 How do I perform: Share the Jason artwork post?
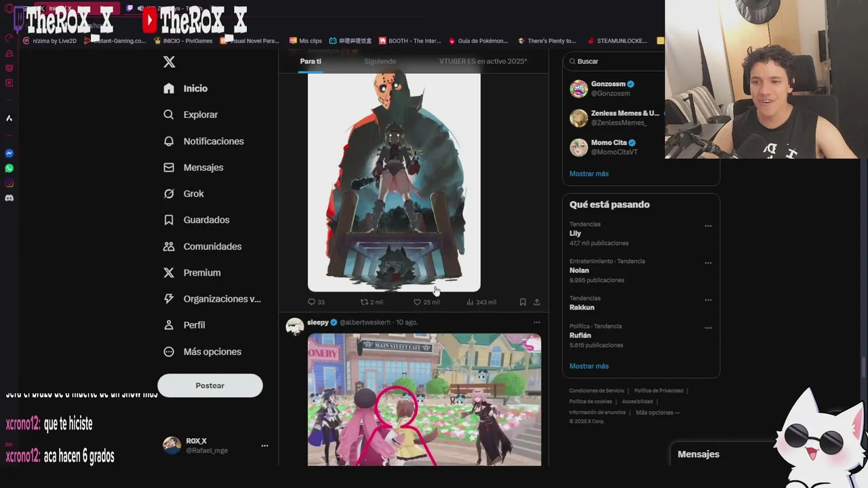[x=537, y=302]
